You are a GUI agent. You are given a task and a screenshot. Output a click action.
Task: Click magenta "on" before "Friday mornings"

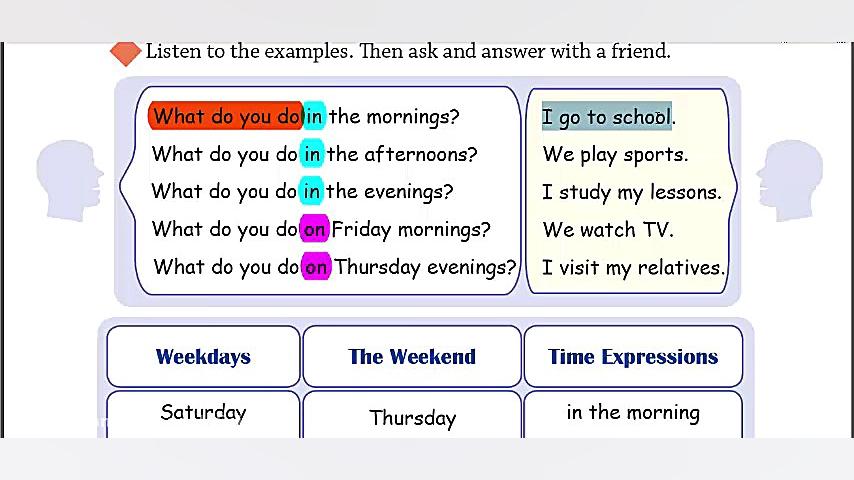315,229
